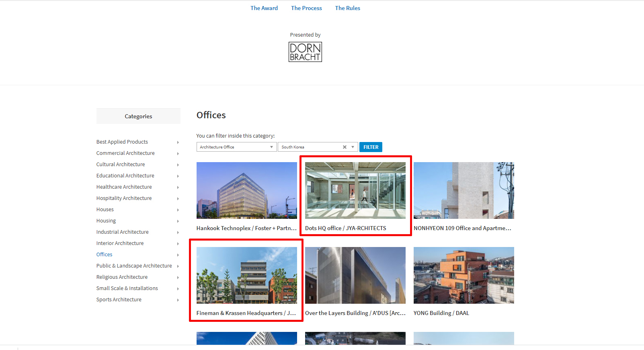Expand Healthcare Architecture arrow
The image size is (644, 350).
pos(178,187)
